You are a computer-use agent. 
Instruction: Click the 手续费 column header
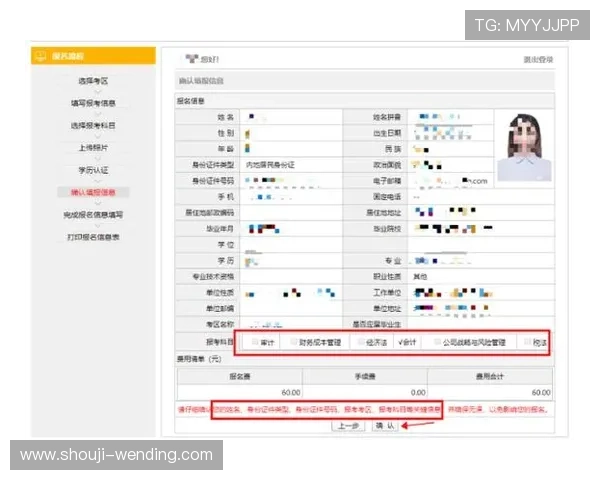pos(365,376)
